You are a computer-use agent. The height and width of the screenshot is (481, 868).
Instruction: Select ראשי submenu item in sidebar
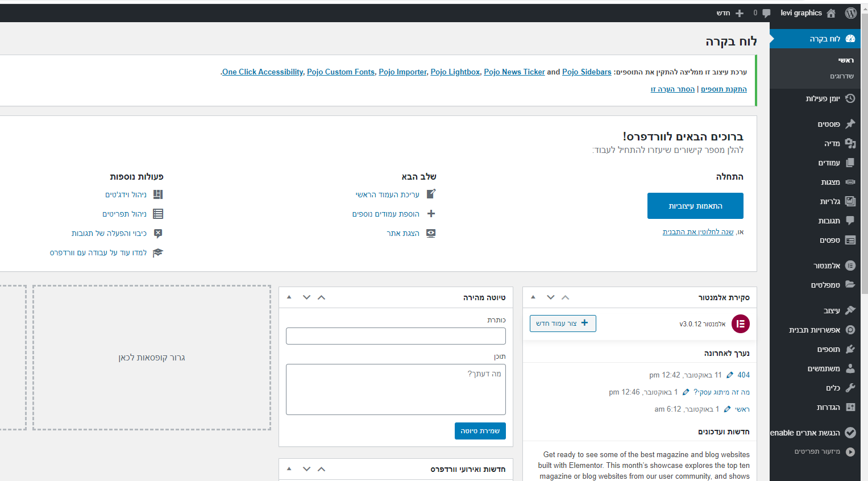click(846, 60)
